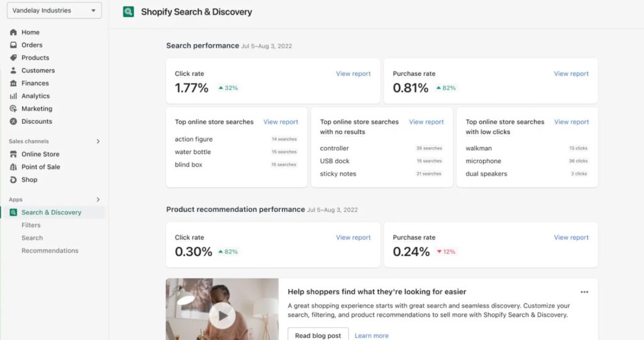Open the Vandelay Industries store dropdown
644x340 pixels.
[x=55, y=11]
